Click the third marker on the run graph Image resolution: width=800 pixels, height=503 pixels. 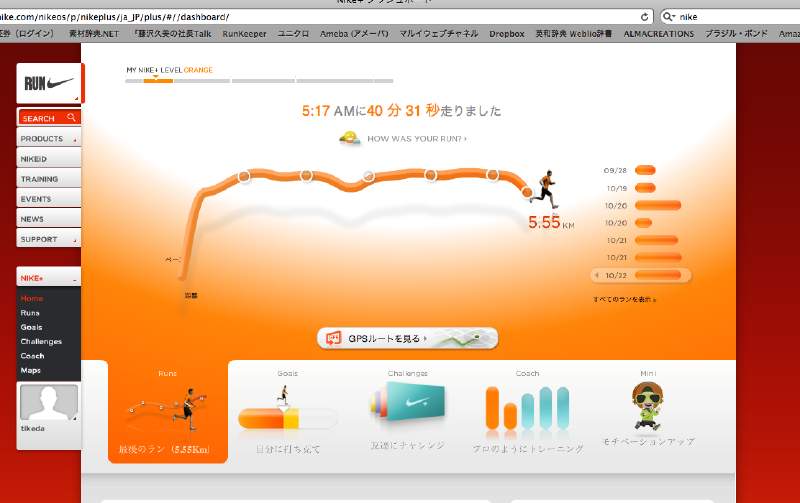pos(368,176)
